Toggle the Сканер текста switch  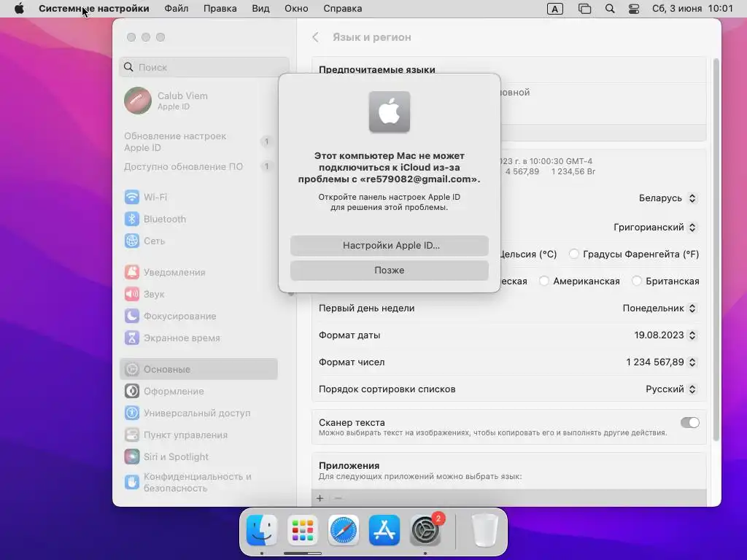point(690,422)
